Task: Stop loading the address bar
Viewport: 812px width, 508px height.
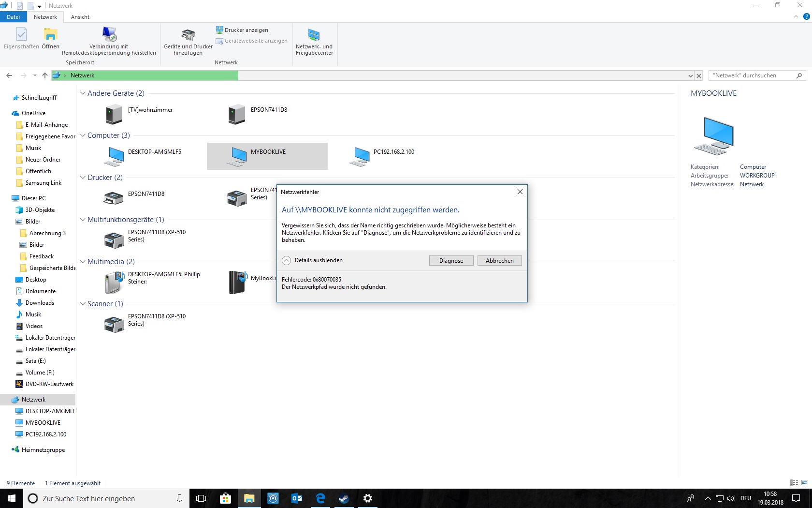Action: tap(699, 75)
